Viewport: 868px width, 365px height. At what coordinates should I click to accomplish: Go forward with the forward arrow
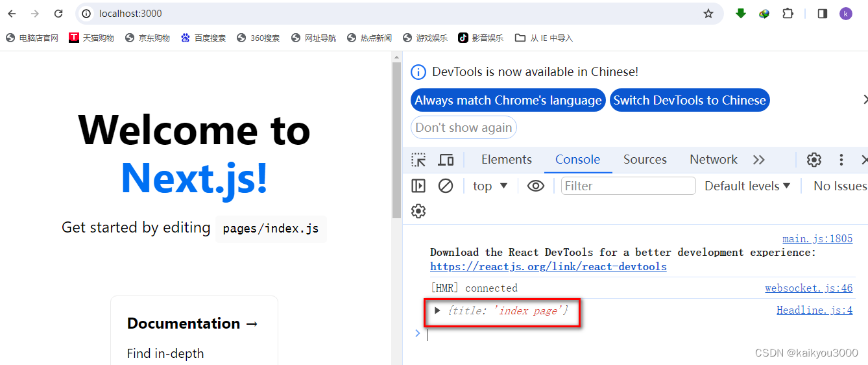coord(35,14)
